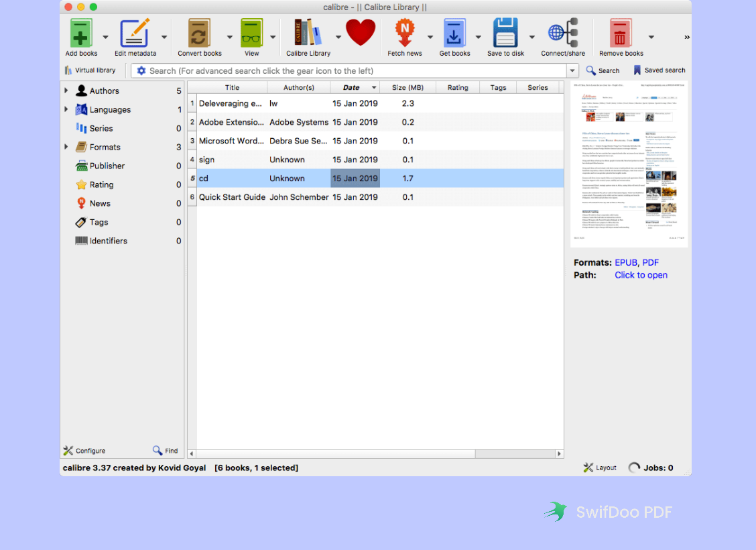Sort by the Author(s) column header
The image size is (756, 550).
298,87
